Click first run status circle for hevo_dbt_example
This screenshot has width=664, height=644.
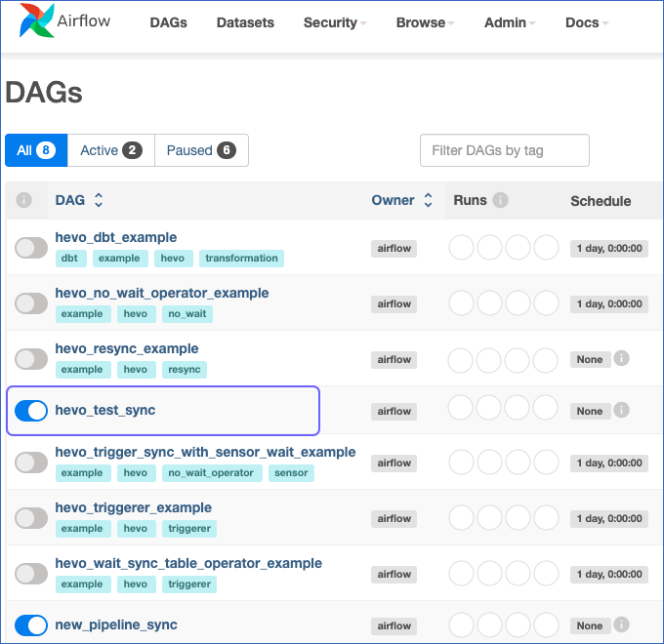(x=461, y=248)
